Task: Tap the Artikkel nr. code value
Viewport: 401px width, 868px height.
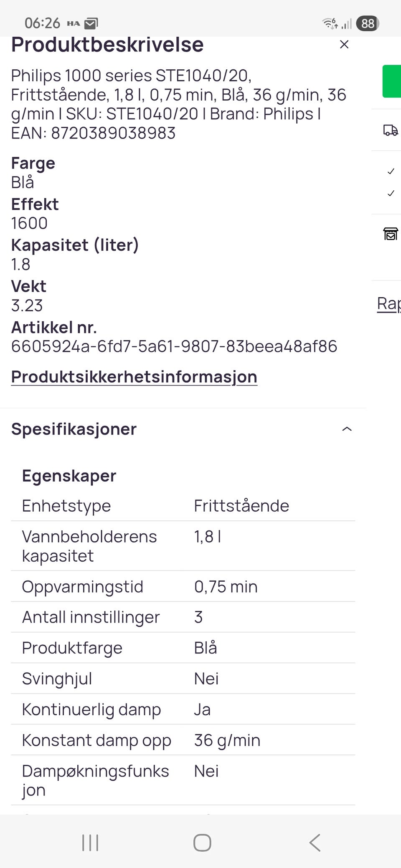Action: point(174,346)
